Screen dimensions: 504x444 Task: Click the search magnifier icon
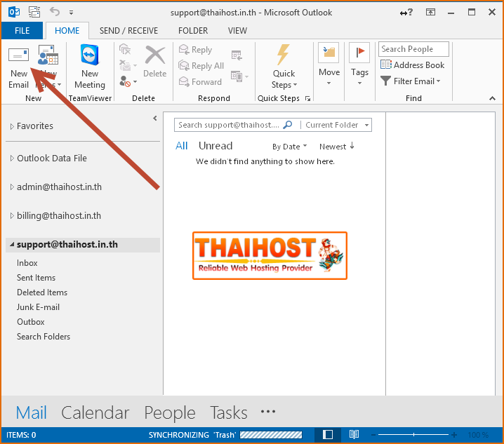click(x=287, y=125)
